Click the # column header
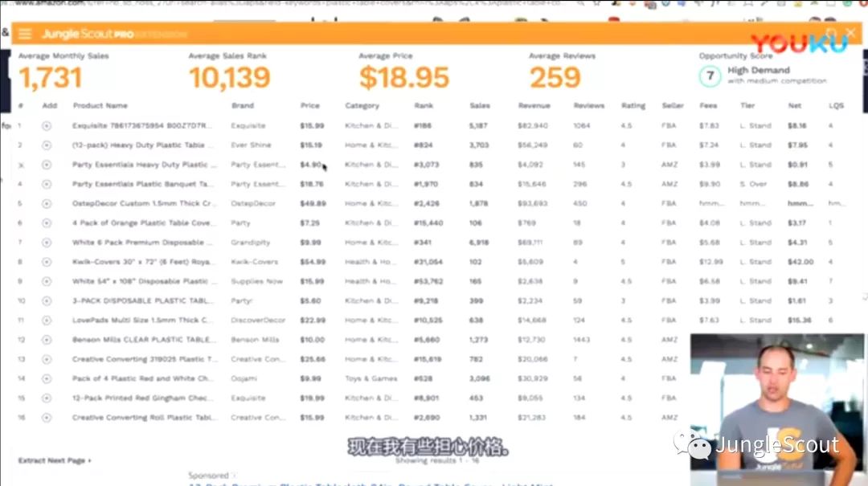The image size is (868, 486). point(20,105)
